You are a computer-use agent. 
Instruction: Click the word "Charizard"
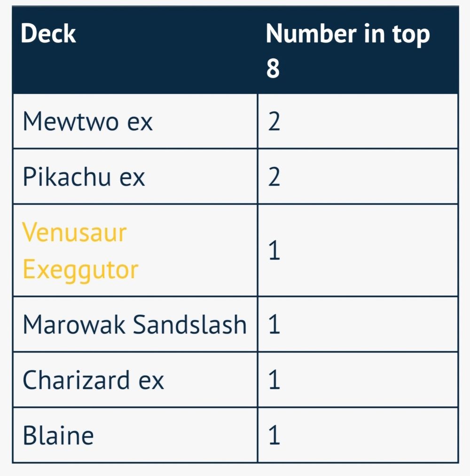[76, 380]
